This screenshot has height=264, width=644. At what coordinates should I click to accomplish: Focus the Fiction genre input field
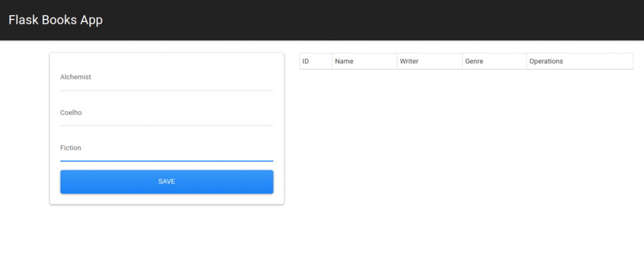tap(167, 148)
